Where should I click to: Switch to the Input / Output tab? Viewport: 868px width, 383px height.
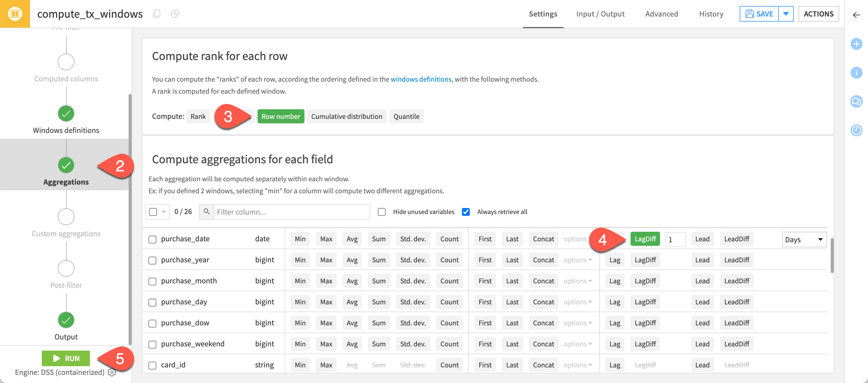[600, 14]
